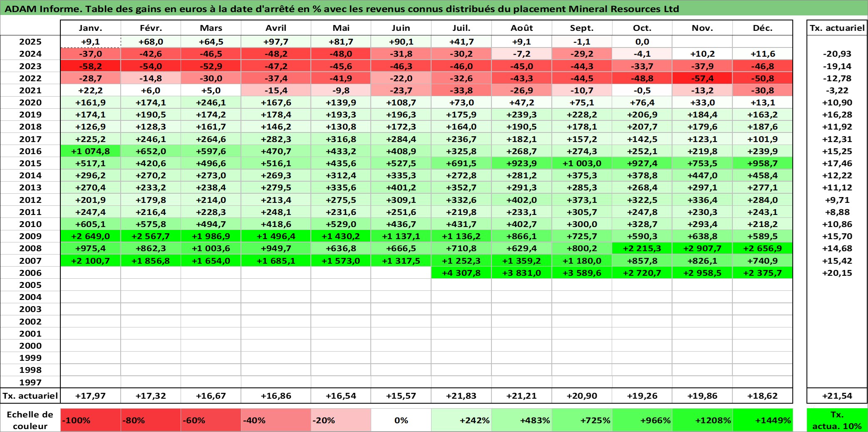Select the -3,22 actuarial rate value
Image resolution: width=868 pixels, height=432 pixels.
point(837,90)
